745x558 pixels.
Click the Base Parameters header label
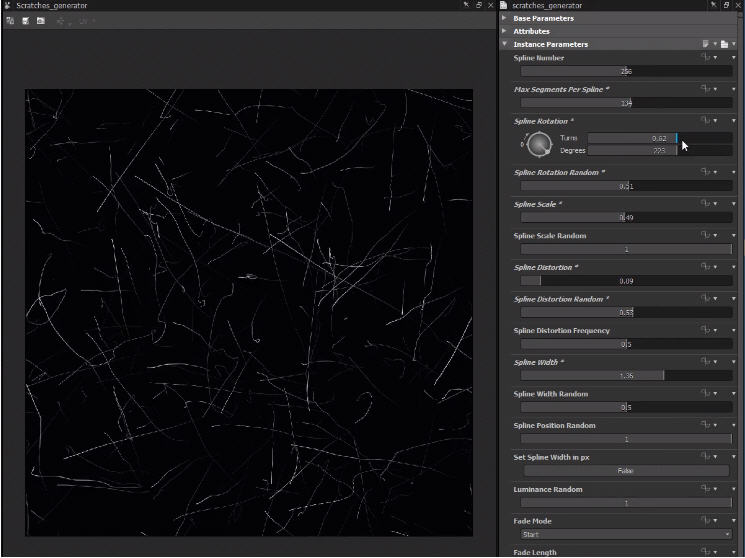coord(544,18)
